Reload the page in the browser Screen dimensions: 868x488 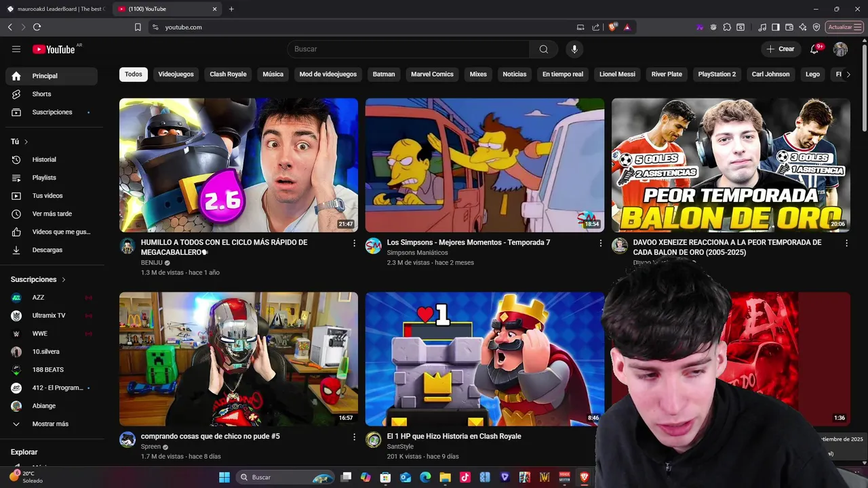coord(37,27)
